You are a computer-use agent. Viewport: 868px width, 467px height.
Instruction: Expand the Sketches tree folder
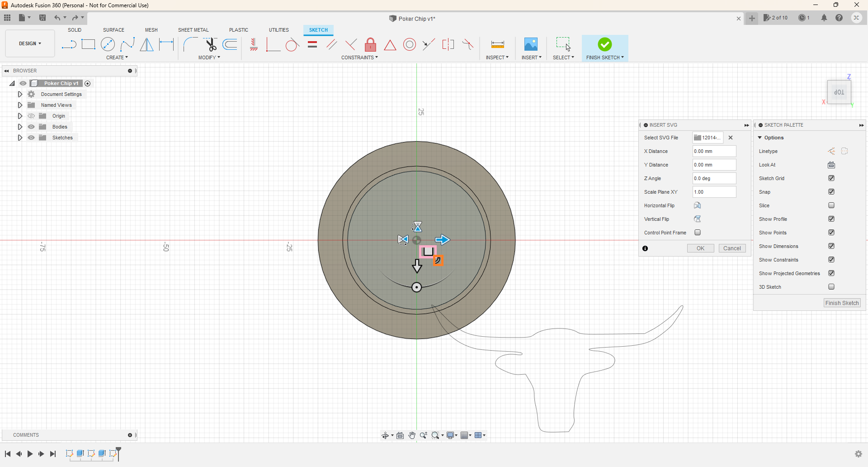pyautogui.click(x=20, y=138)
